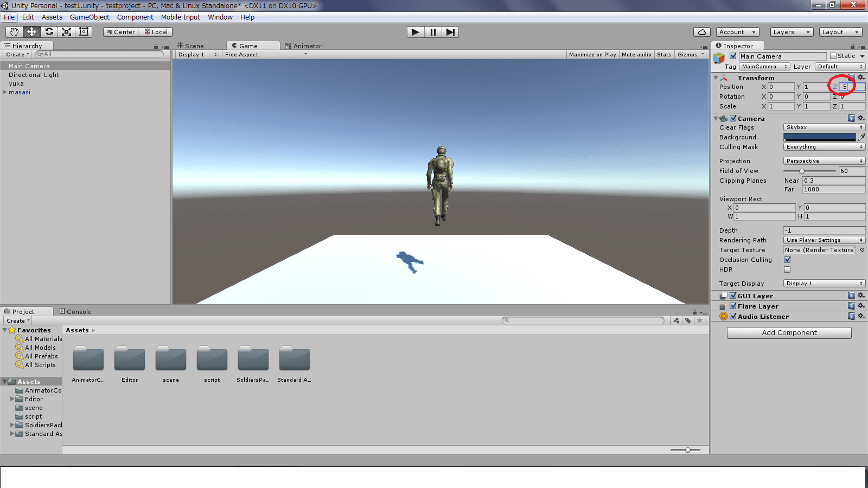Screen dimensions: 868x488
Task: Open the Layout dropdown
Action: pyautogui.click(x=840, y=32)
